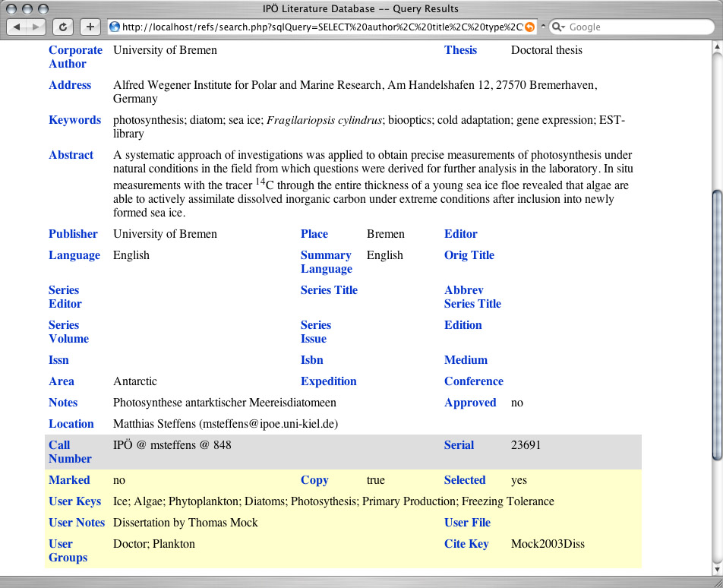The height and width of the screenshot is (588, 723).
Task: Click the Place field link
Action: pos(314,234)
